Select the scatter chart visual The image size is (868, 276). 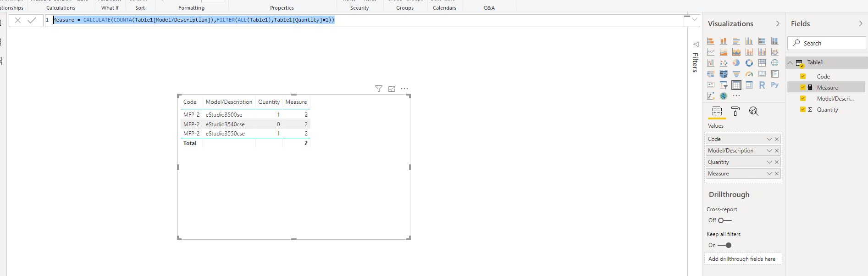pyautogui.click(x=724, y=63)
